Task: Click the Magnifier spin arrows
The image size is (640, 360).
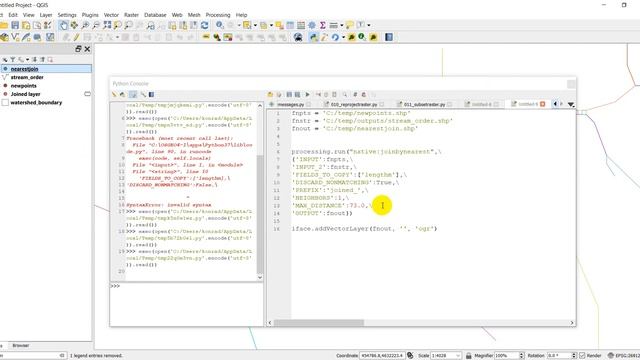Action: [521, 356]
